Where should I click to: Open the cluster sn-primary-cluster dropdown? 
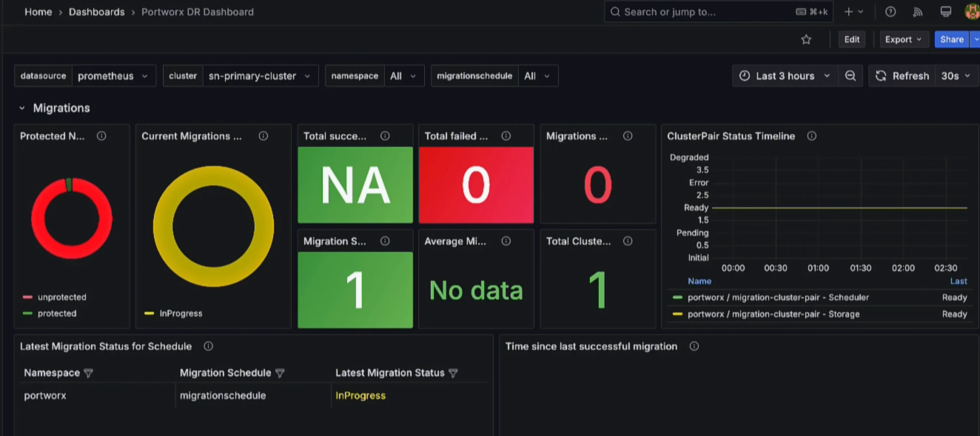click(x=260, y=76)
